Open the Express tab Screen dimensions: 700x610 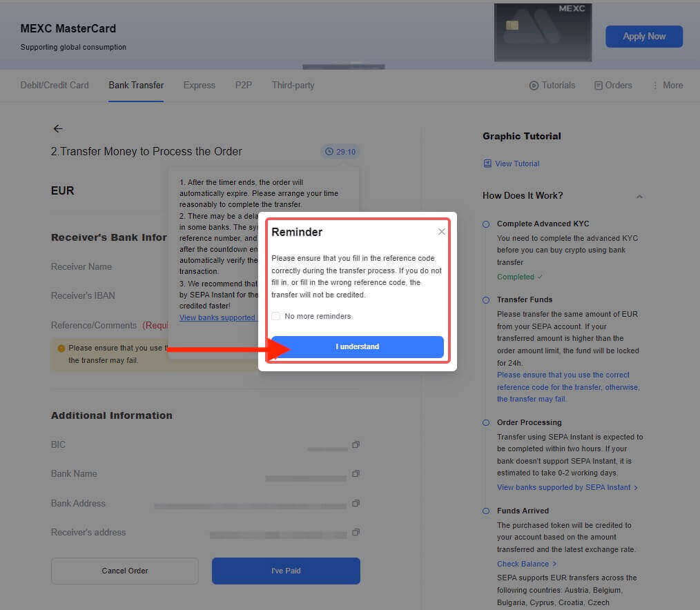[x=199, y=86]
